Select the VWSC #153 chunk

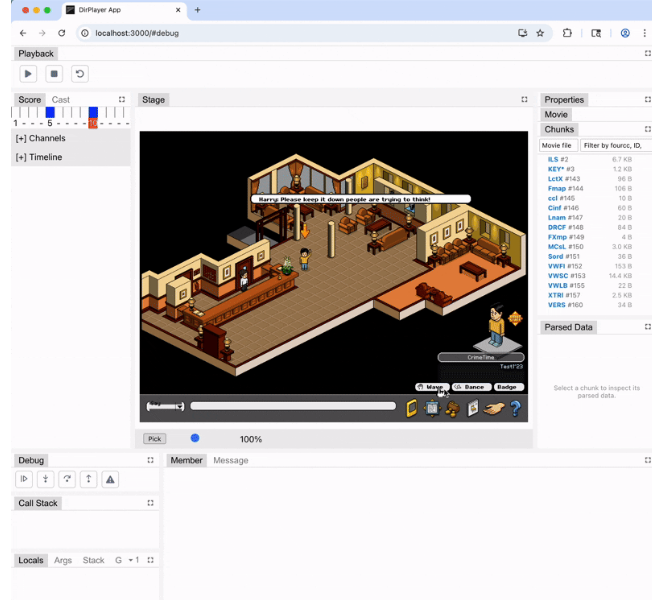(590, 276)
